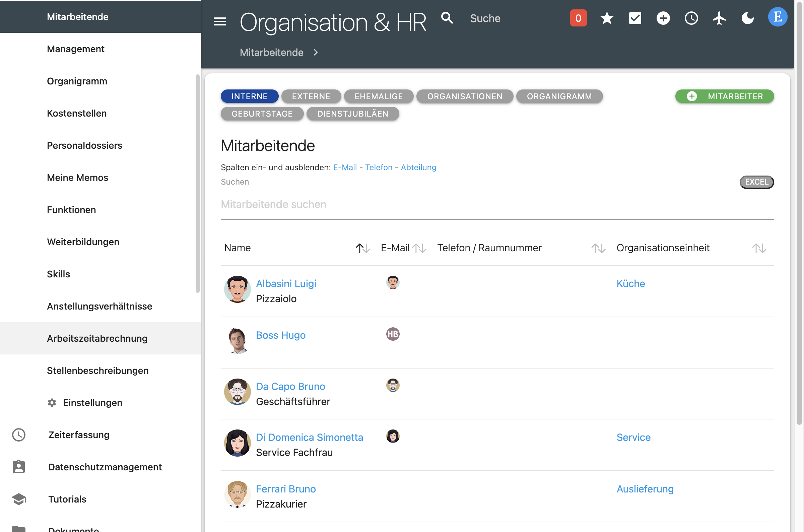The width and height of the screenshot is (804, 532).
Task: Click the Datenschutzmanagement badge icon
Action: (x=19, y=467)
